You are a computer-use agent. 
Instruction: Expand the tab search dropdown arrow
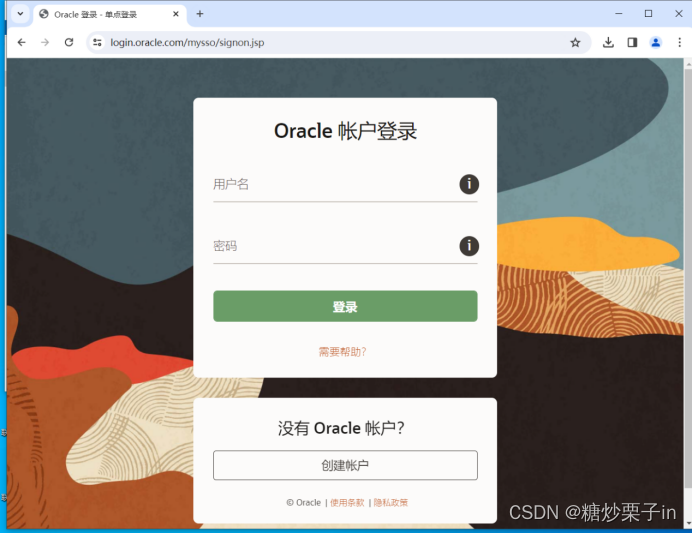coord(20,14)
